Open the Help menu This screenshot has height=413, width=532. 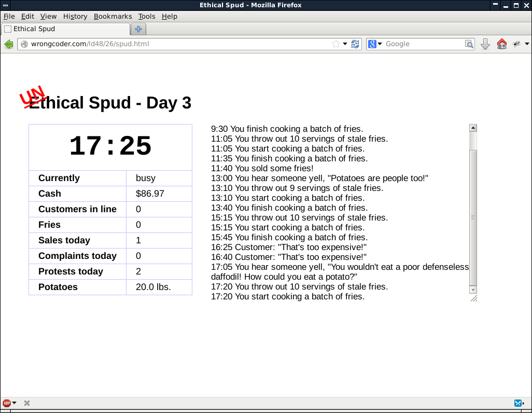point(170,16)
